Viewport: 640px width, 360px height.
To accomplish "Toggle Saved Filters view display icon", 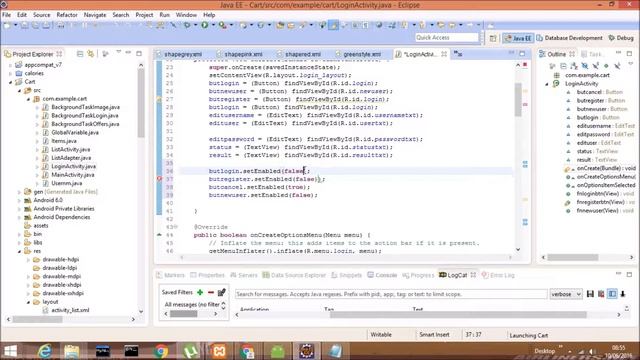I will pyautogui.click(x=612, y=294).
